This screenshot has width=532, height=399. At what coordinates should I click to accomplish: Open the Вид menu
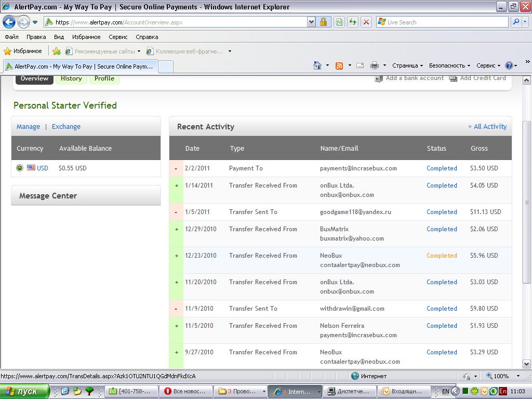(59, 37)
